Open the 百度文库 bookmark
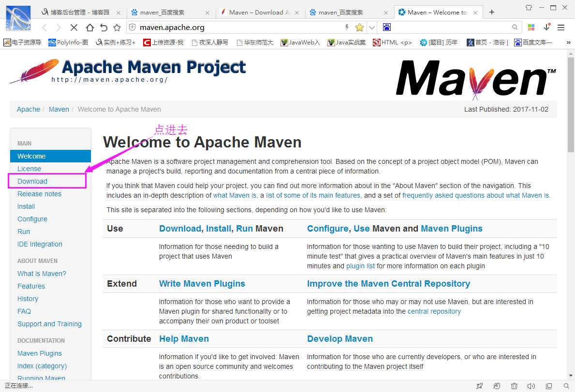The height and width of the screenshot is (392, 575). (x=533, y=43)
